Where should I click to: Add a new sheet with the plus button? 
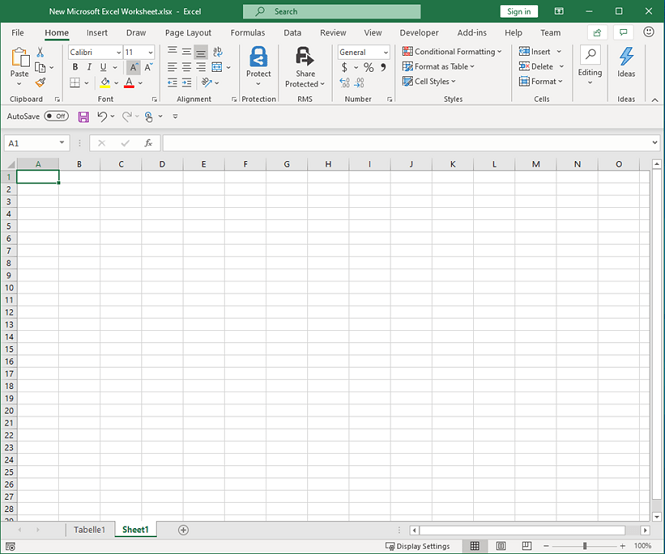183,530
